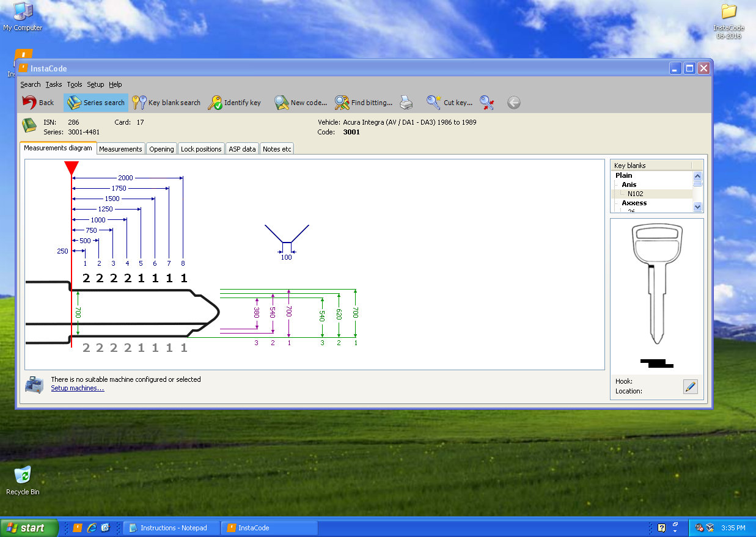Open the Key blank search tool
This screenshot has height=537, width=756.
tap(167, 103)
